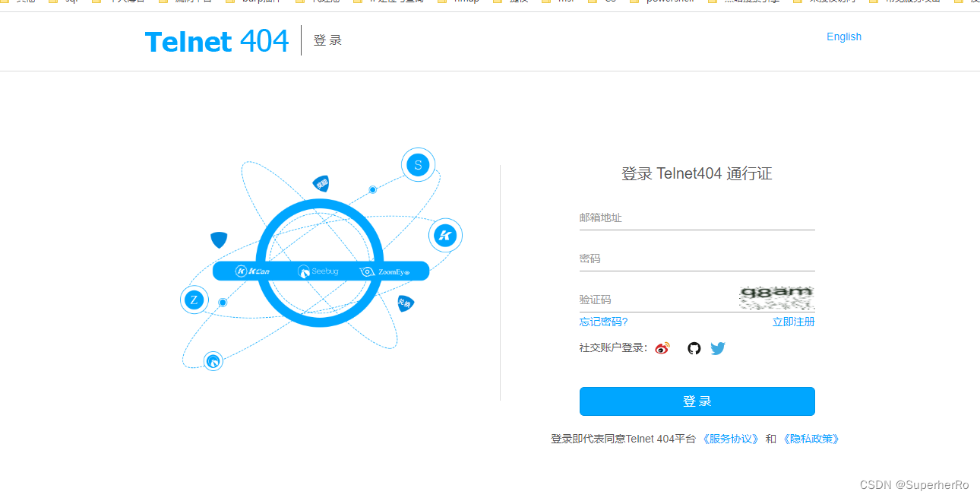Click the blue 登录 login button
980x498 pixels.
coord(697,401)
